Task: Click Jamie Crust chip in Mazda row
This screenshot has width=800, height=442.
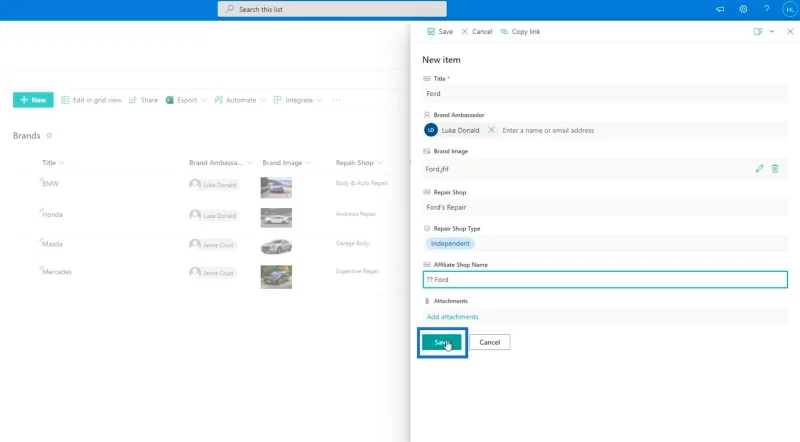Action: point(212,244)
